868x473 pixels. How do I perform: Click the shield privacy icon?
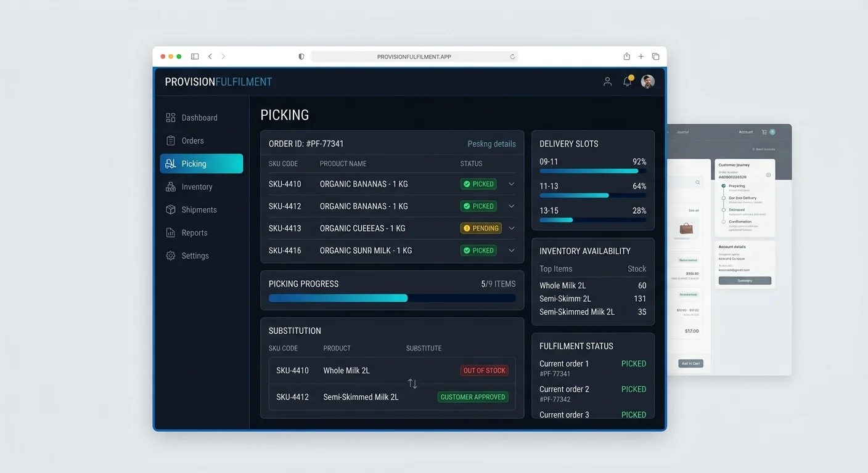click(x=301, y=57)
